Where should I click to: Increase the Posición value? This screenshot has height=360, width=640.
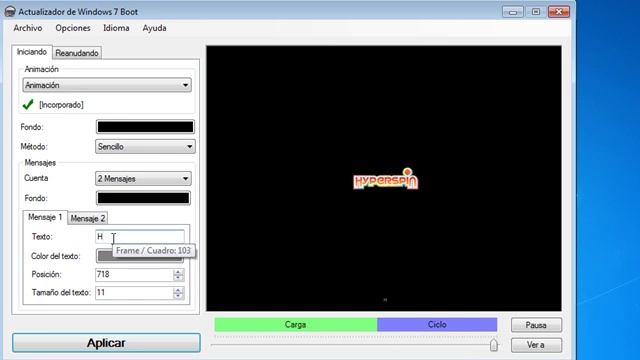[178, 271]
